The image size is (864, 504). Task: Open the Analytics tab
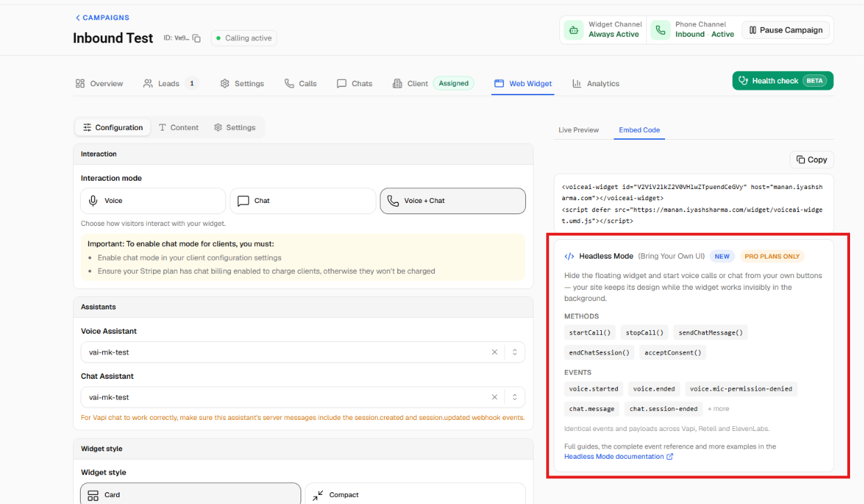[595, 83]
